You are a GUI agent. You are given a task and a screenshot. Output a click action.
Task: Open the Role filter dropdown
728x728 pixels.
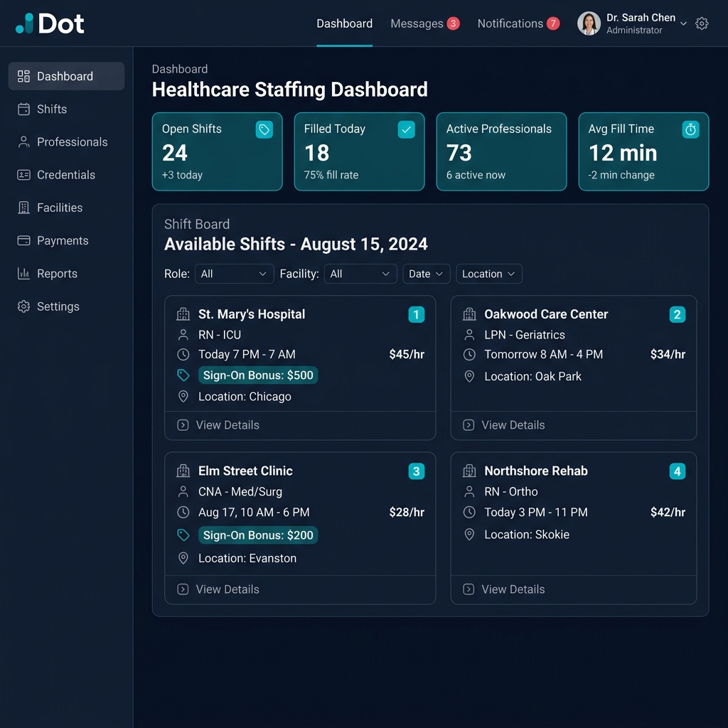point(234,274)
